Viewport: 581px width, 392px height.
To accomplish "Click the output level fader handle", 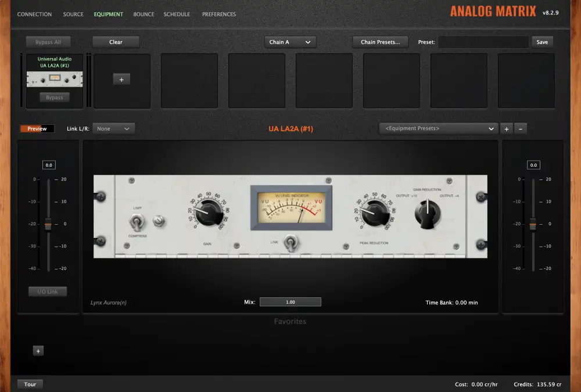I will [533, 224].
